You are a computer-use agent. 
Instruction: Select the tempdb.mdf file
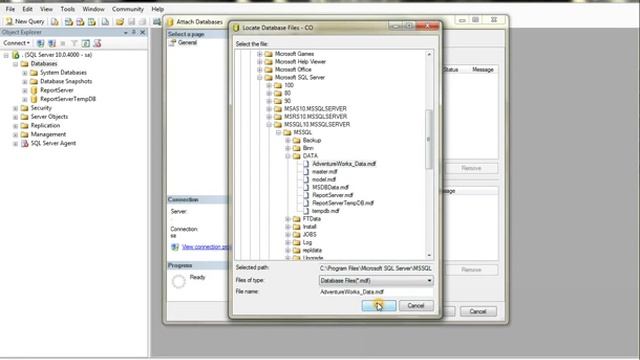coord(325,211)
